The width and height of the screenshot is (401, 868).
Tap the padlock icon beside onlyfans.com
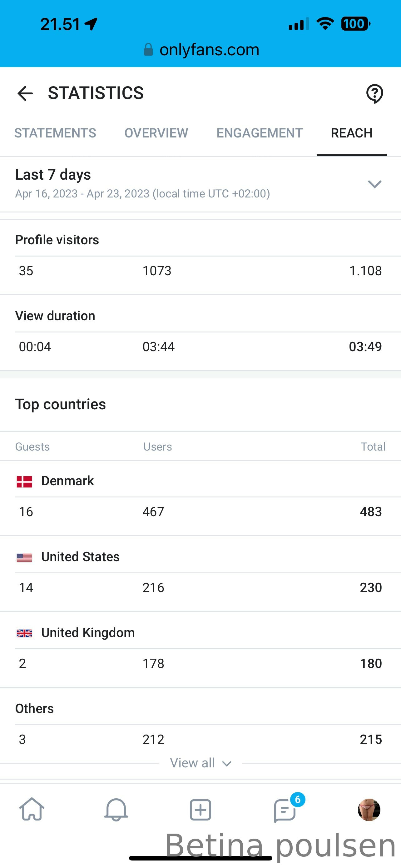pyautogui.click(x=148, y=50)
